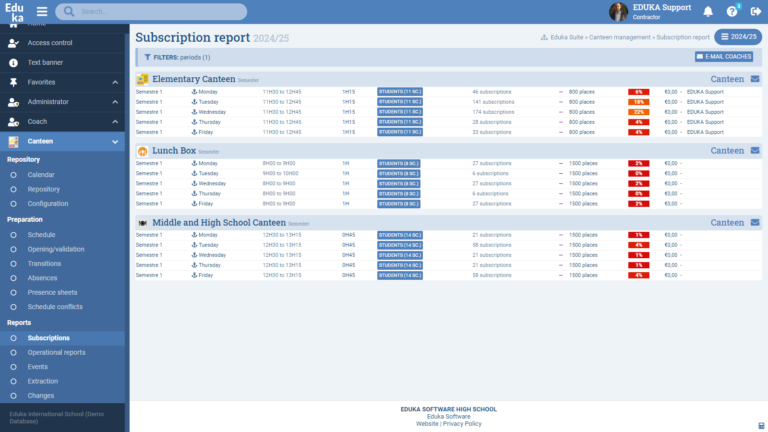Open the notifications bell

(x=708, y=11)
